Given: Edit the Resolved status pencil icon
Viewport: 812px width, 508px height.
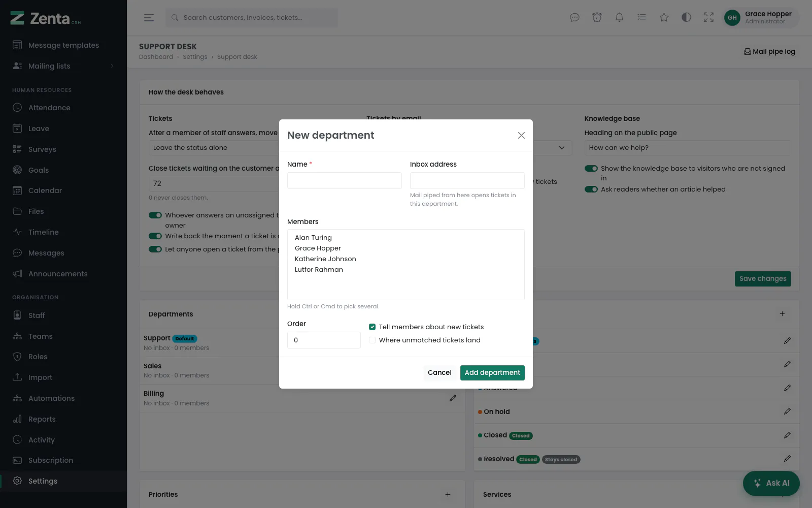Looking at the screenshot, I should click(787, 459).
